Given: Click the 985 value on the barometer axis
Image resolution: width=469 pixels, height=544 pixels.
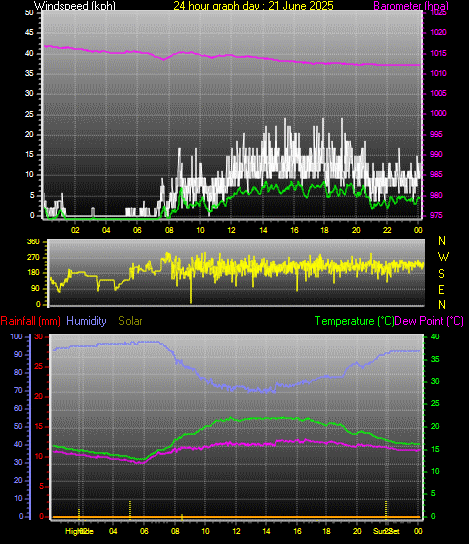Looking at the screenshot, I should click(436, 174).
